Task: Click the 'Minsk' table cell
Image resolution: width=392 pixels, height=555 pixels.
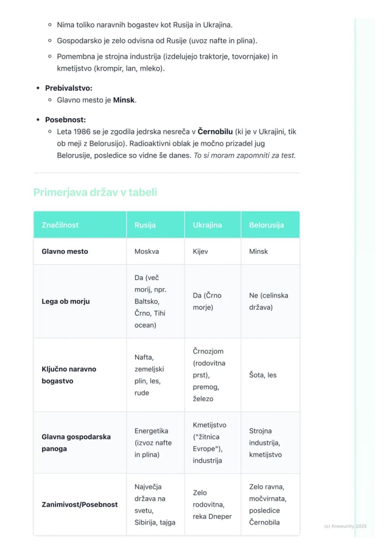Action: 258,251
